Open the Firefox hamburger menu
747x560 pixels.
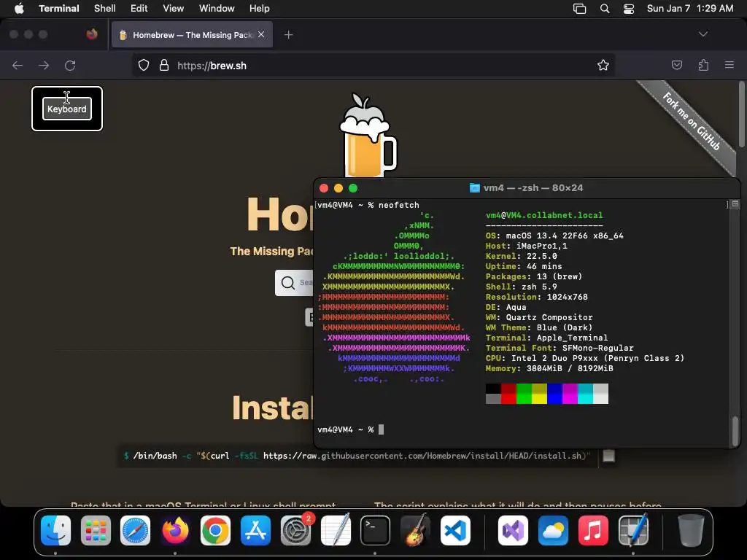click(x=729, y=65)
